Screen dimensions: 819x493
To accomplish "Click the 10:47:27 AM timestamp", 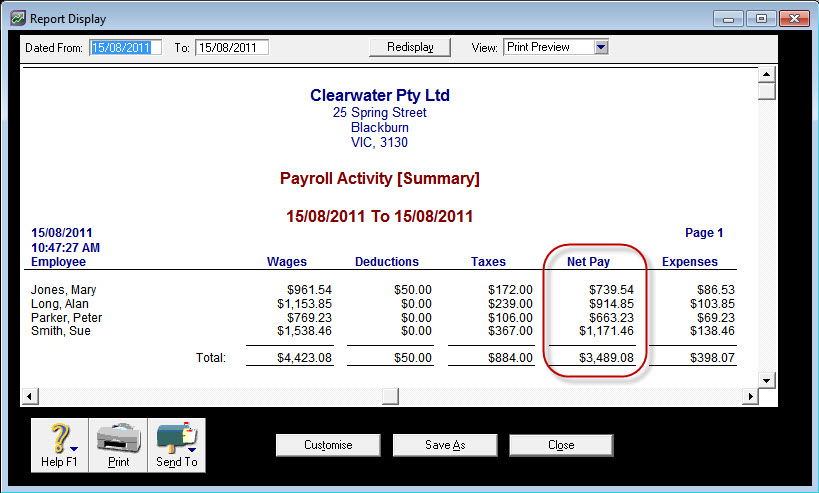I will click(65, 248).
